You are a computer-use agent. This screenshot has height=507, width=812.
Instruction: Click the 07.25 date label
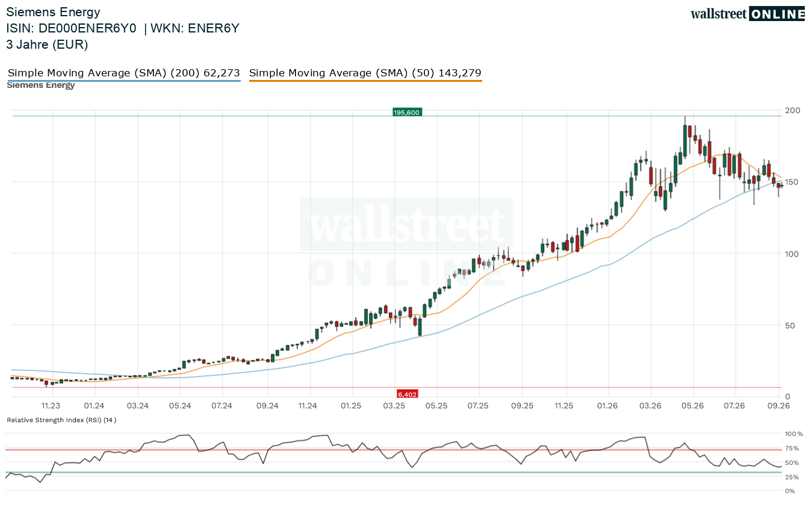pyautogui.click(x=479, y=406)
